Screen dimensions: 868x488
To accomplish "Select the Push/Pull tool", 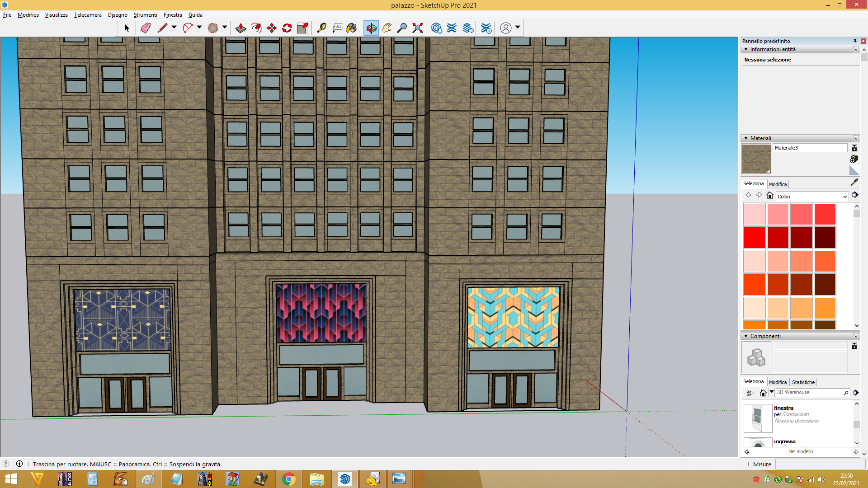I will pos(241,28).
